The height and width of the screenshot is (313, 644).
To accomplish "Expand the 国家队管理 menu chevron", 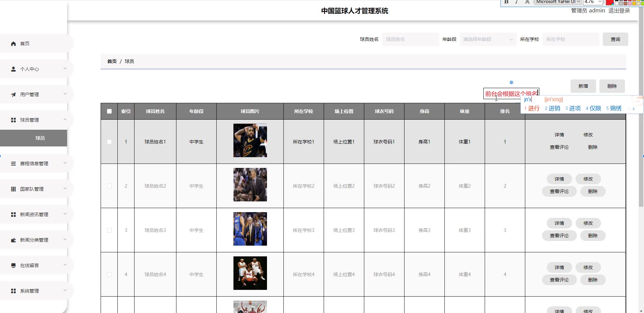I will (65, 188).
